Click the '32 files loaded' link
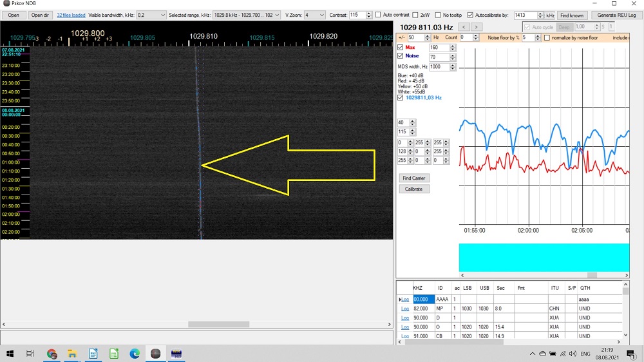This screenshot has height=362, width=644. [x=71, y=15]
